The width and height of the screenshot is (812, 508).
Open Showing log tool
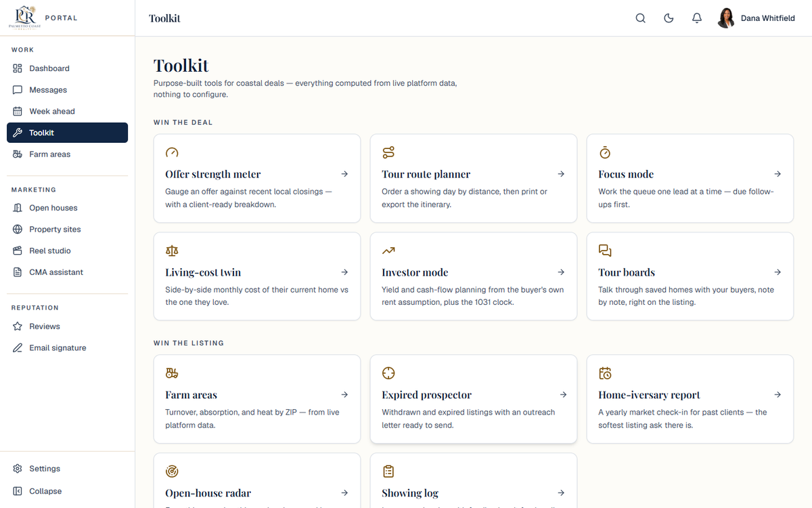474,480
